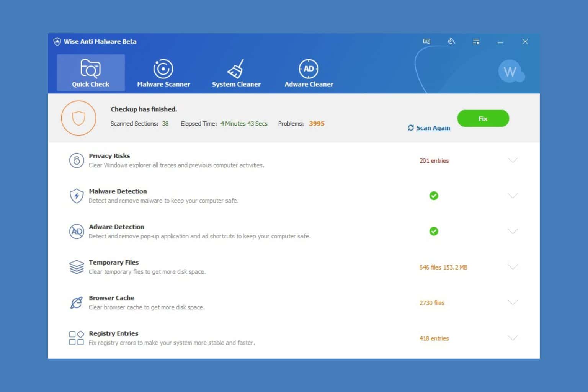Expand the Malware Detection section chevron

[513, 196]
